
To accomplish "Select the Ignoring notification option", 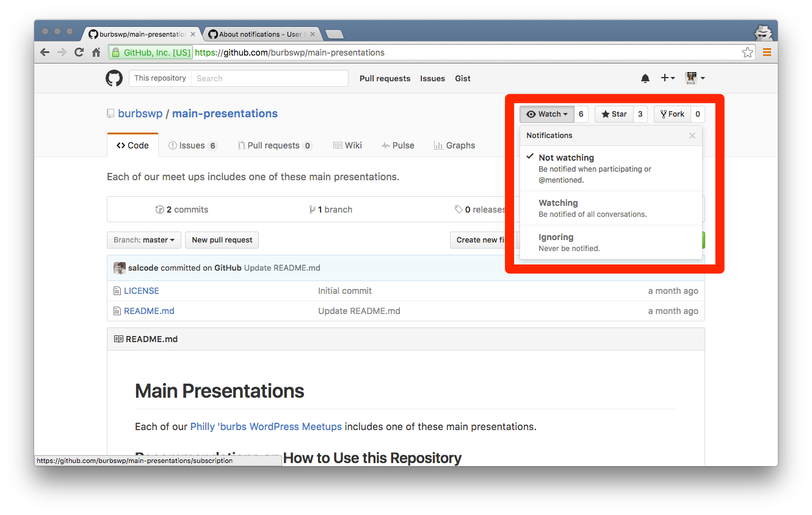I will coord(611,243).
